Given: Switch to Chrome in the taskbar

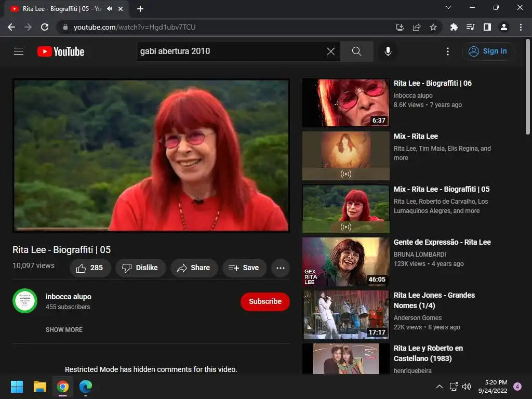Looking at the screenshot, I should tap(63, 387).
